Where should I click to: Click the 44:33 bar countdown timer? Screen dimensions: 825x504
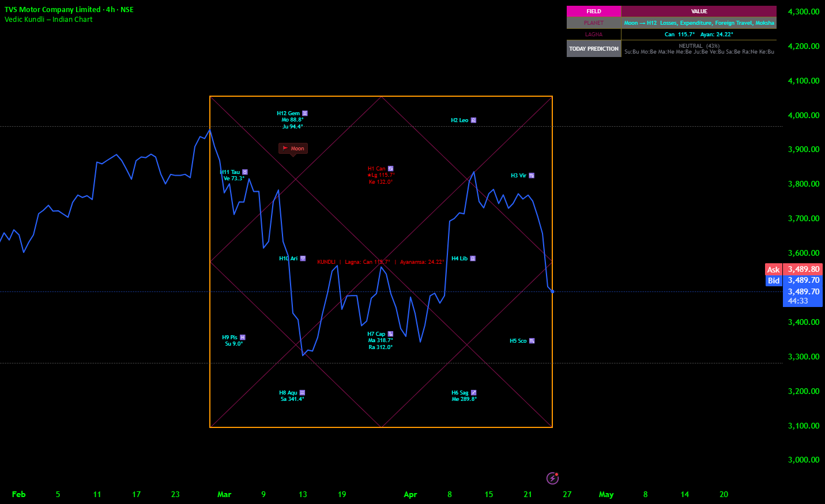pyautogui.click(x=798, y=301)
